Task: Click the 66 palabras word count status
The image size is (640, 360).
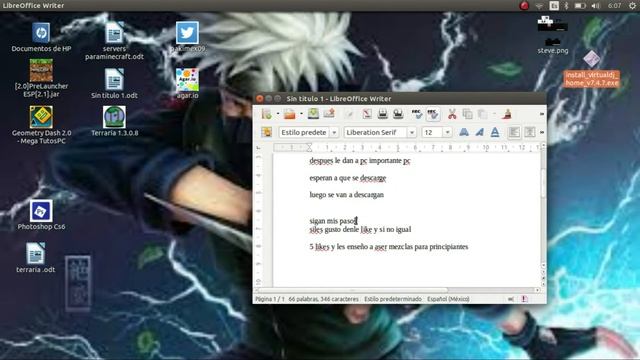Action: [x=323, y=299]
